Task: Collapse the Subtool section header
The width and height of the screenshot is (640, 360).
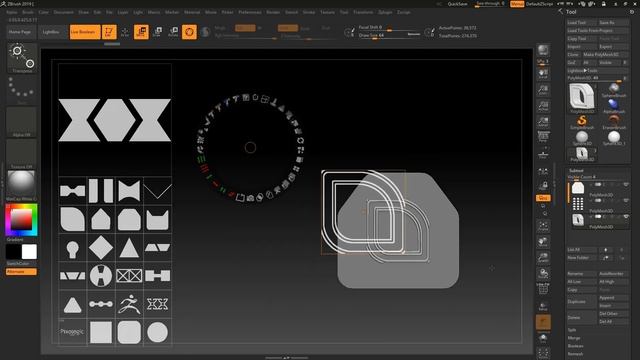Action: [576, 171]
